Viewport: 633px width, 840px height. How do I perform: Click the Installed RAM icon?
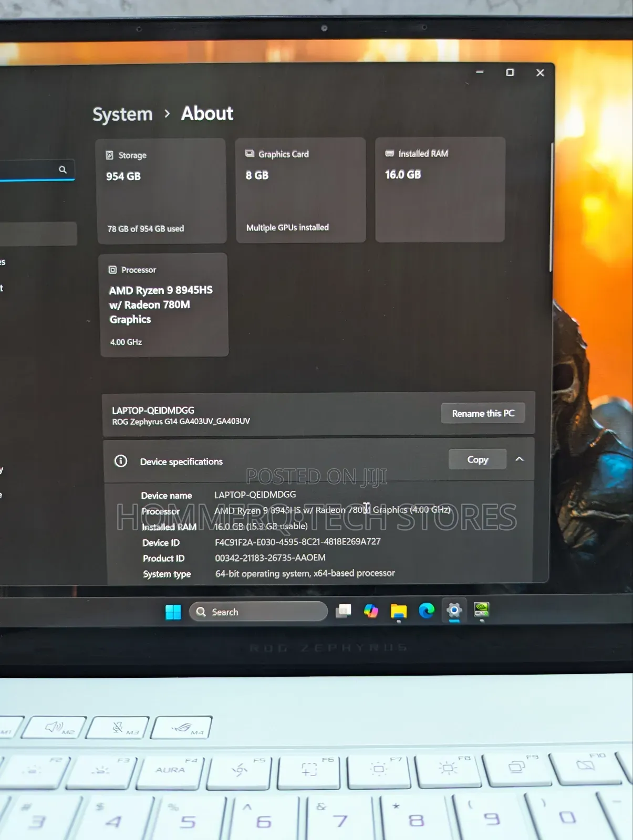point(389,153)
